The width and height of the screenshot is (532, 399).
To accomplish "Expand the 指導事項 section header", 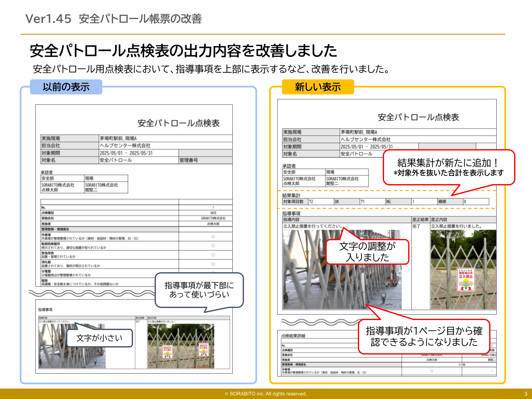I will (x=291, y=213).
